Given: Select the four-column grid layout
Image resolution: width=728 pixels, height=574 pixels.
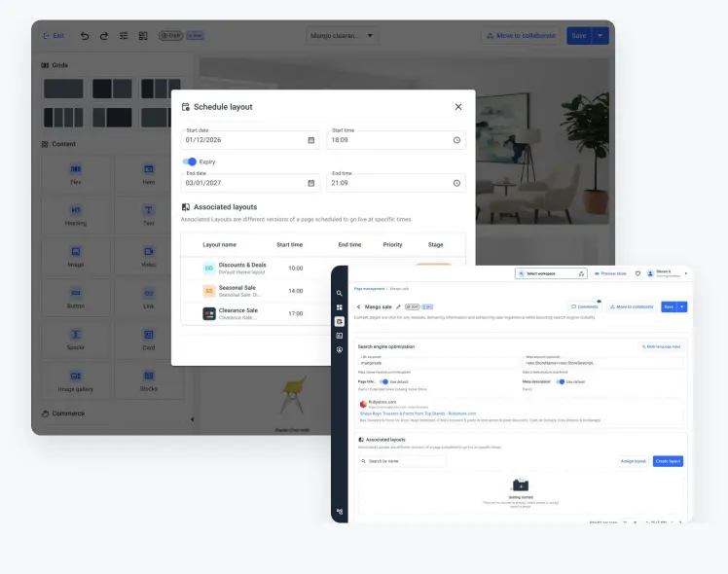Looking at the screenshot, I should (63, 118).
